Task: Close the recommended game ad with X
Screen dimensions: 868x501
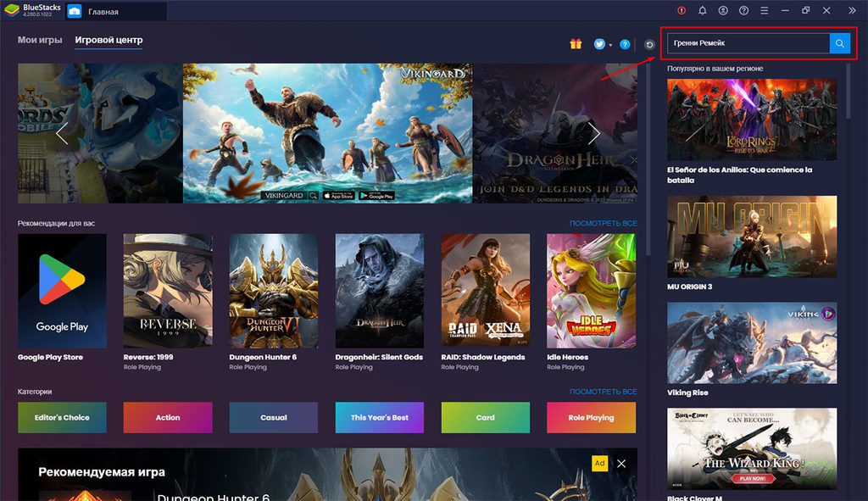Action: click(x=621, y=464)
